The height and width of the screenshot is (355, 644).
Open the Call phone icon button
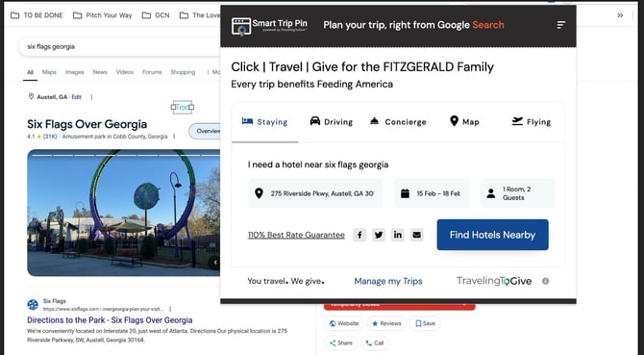[375, 343]
